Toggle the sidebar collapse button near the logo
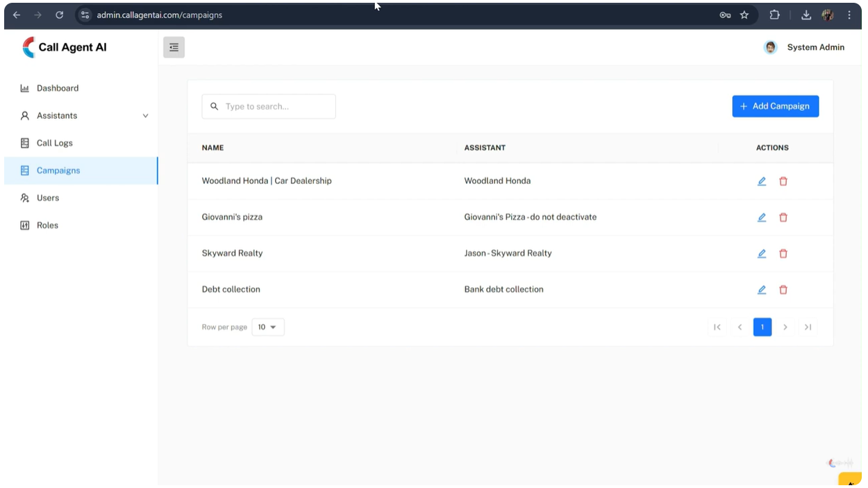868x488 pixels. point(174,47)
